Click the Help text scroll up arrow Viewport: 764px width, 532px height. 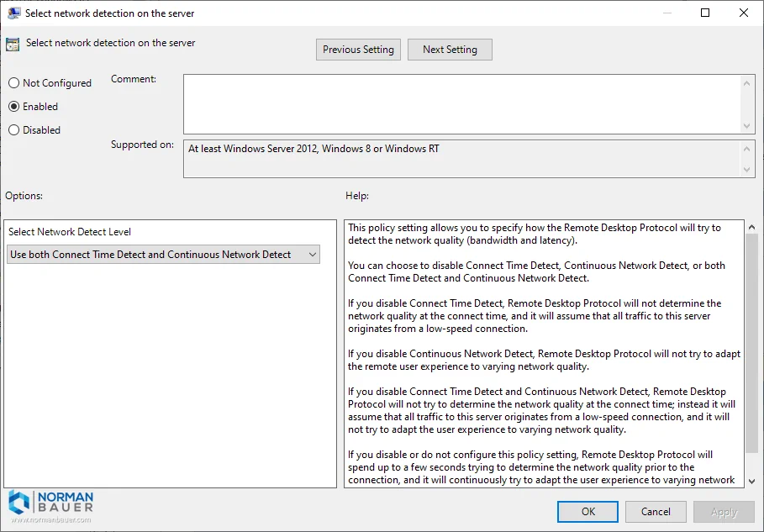(x=752, y=228)
